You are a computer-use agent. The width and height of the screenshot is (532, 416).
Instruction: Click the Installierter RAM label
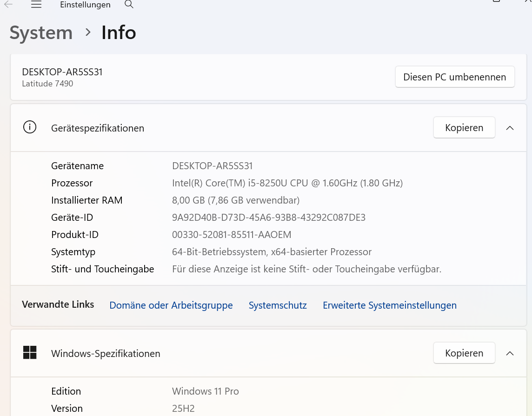[87, 200]
